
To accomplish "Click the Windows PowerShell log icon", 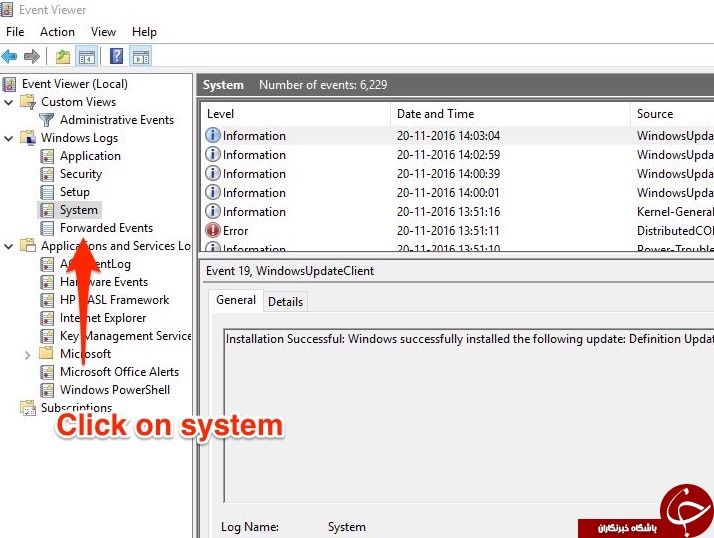I will pyautogui.click(x=47, y=390).
